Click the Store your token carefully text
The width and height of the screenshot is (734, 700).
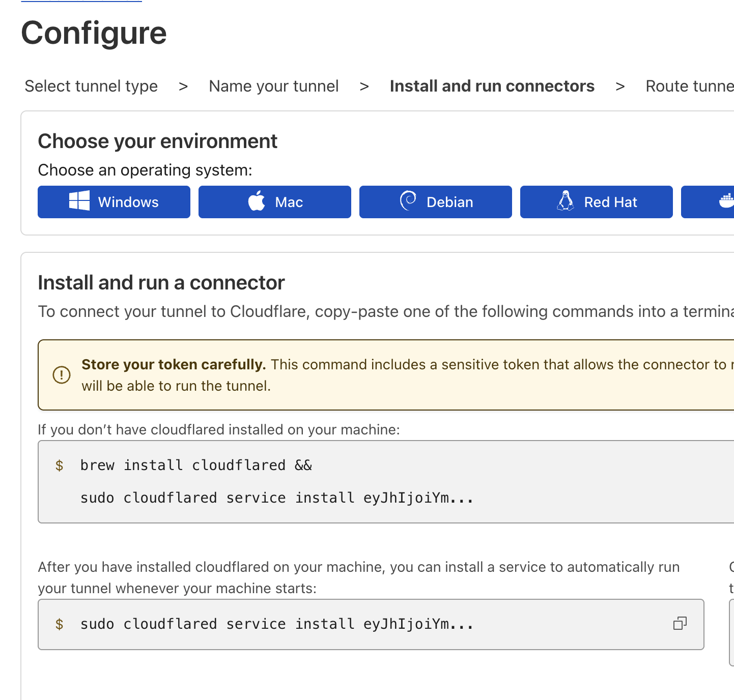(174, 364)
